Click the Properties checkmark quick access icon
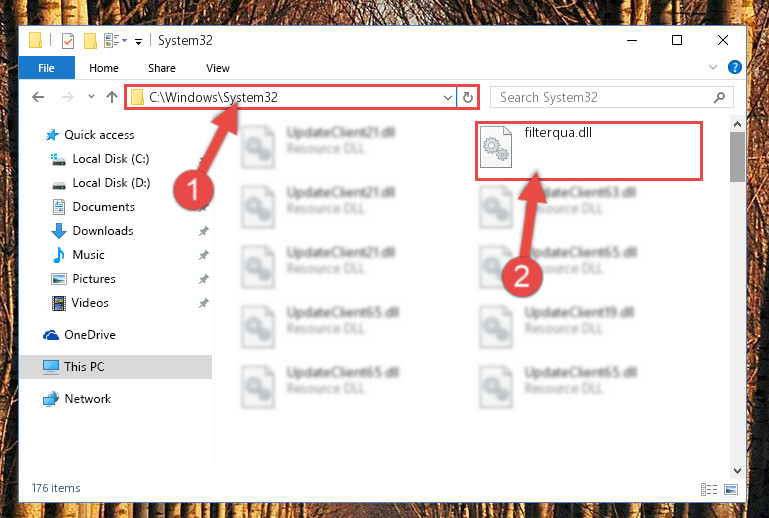769x518 pixels. (x=68, y=41)
